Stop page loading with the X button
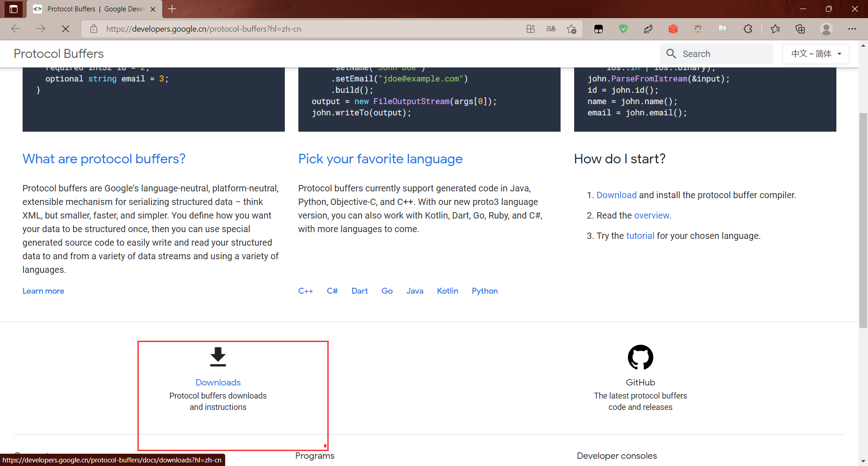 [x=66, y=29]
